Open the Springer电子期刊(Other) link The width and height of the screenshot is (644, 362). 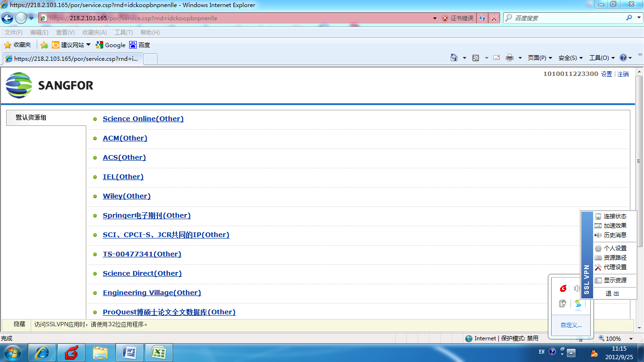pyautogui.click(x=147, y=215)
